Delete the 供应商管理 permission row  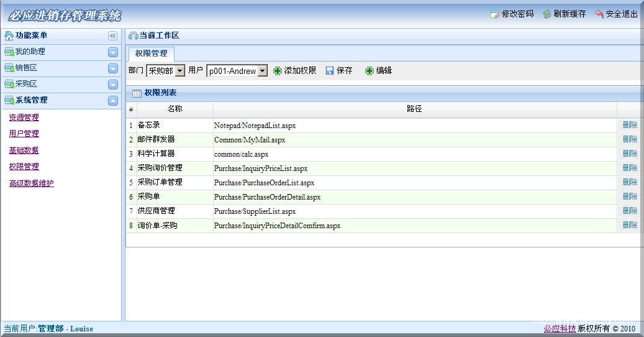point(630,211)
